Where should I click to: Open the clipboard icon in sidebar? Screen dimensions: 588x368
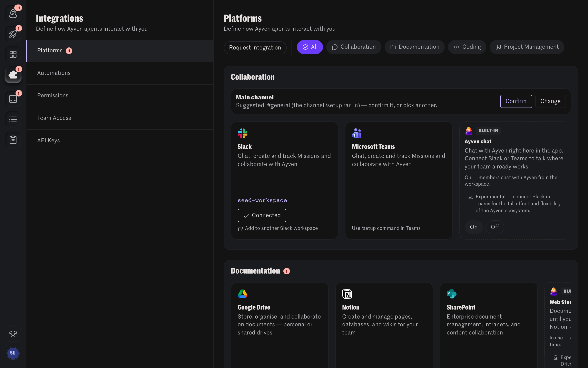13,140
